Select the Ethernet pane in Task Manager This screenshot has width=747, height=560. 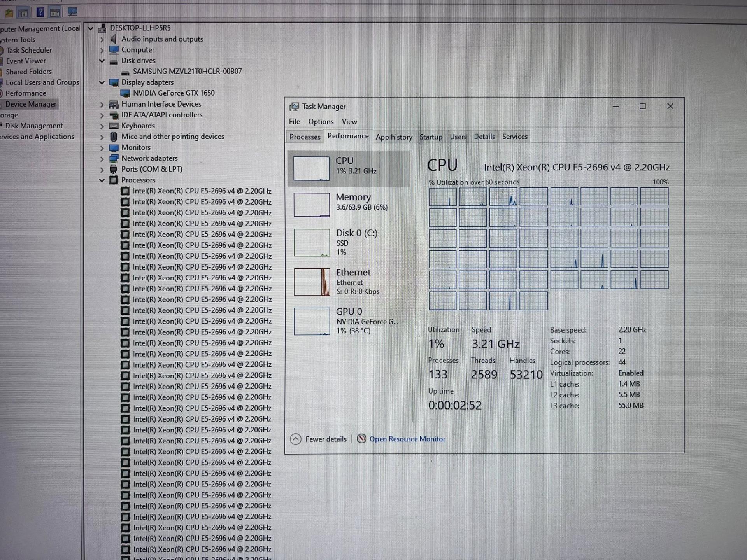[349, 281]
